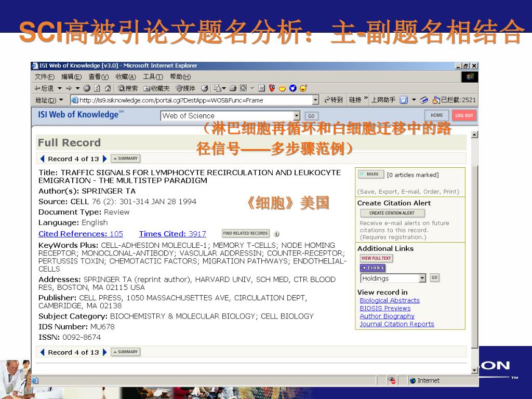This screenshot has width=532, height=399.
Task: Click the blocked privacy icon in status bar
Action: point(392,381)
